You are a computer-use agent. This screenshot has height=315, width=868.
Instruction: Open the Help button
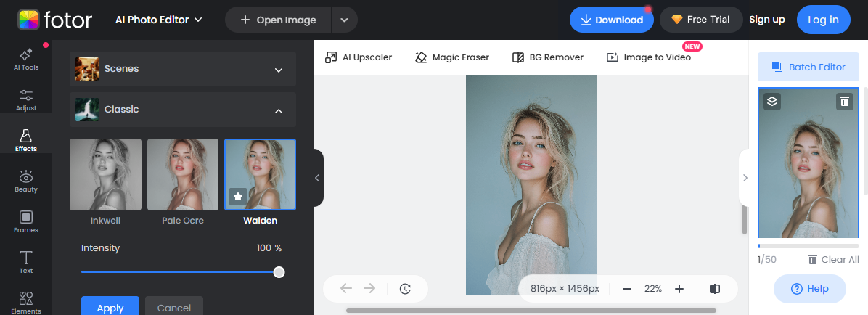(809, 289)
